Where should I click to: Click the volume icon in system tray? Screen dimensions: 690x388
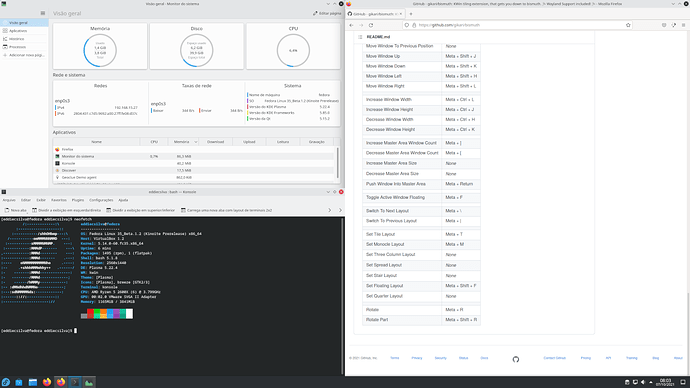coord(643,382)
